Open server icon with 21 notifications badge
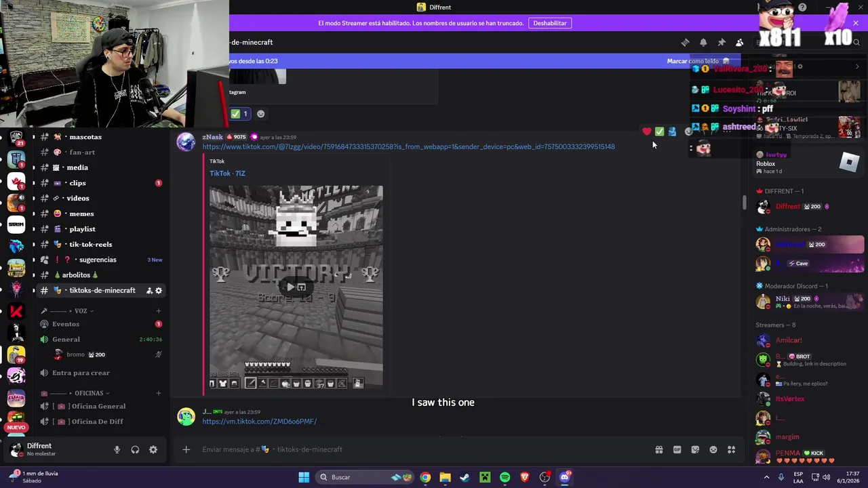 point(16,138)
